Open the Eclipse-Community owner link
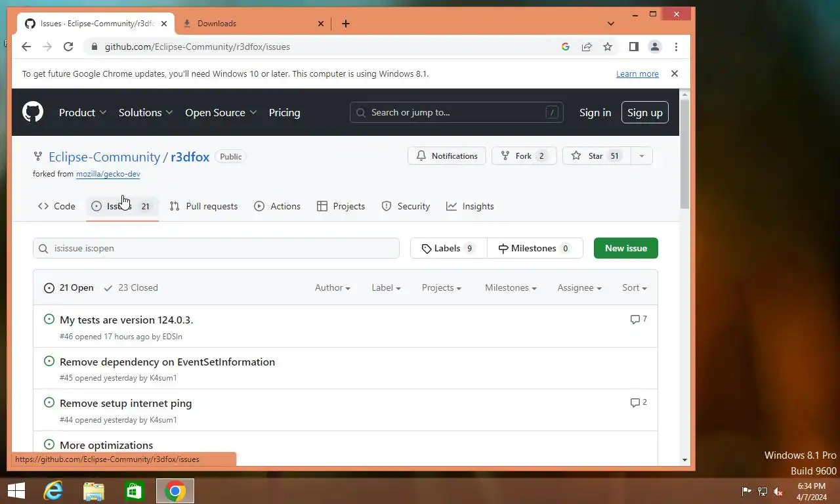The width and height of the screenshot is (840, 504). 104,157
